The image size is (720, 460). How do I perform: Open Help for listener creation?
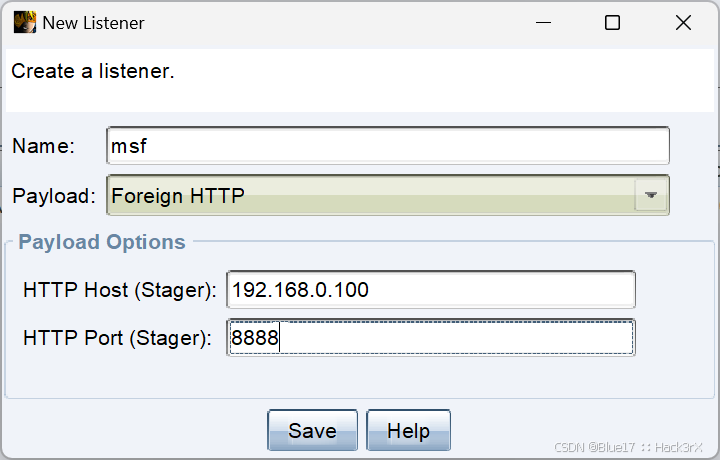(x=408, y=431)
